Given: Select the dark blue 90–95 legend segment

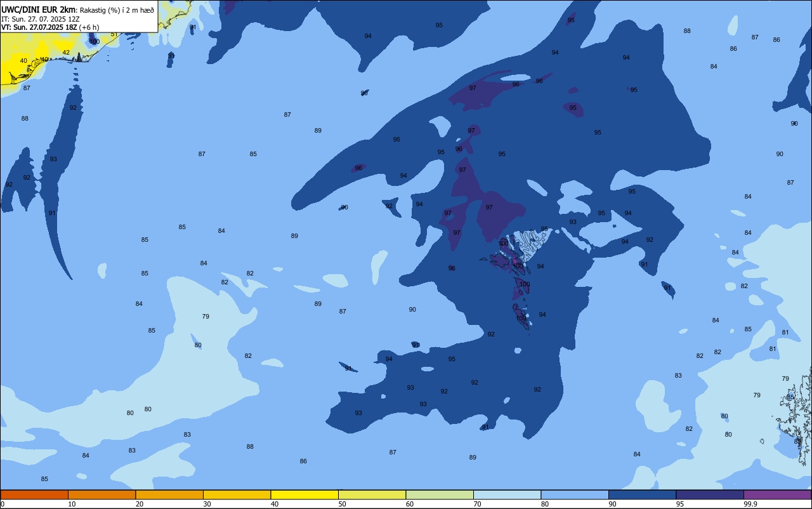Looking at the screenshot, I should [x=642, y=494].
